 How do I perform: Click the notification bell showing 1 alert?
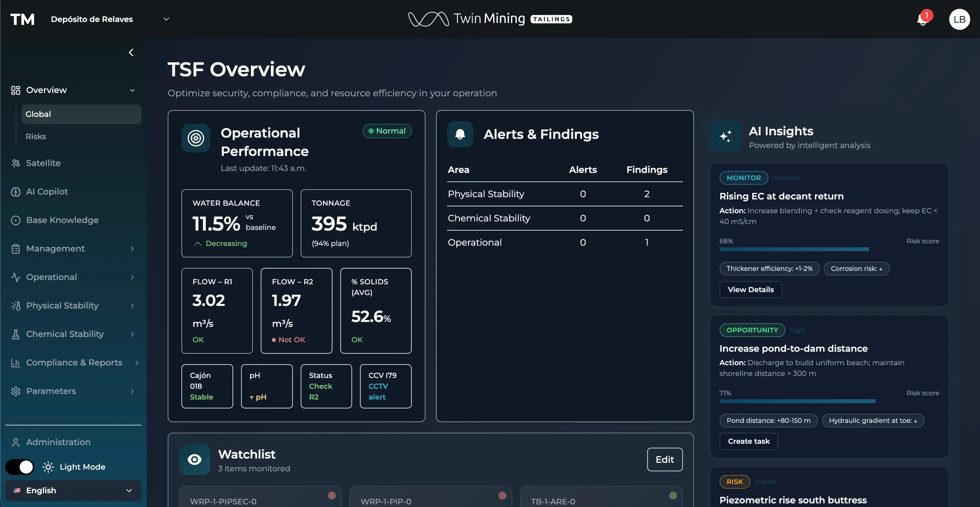921,19
